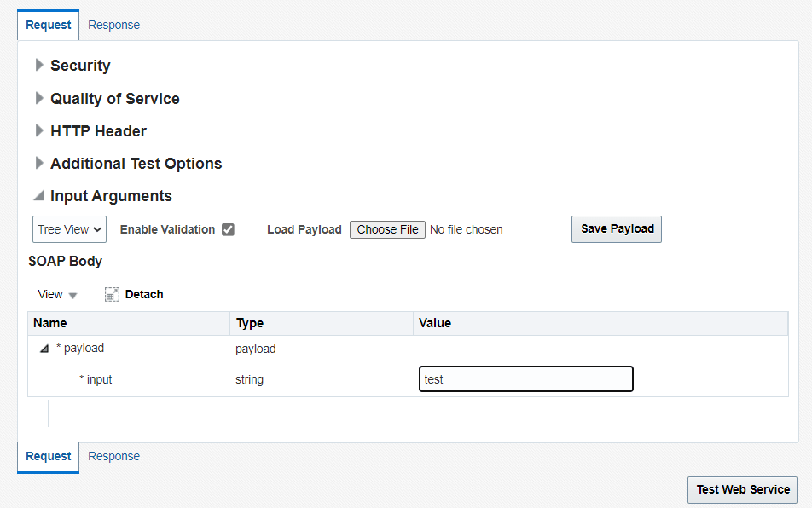This screenshot has height=508, width=812.
Task: Click the Detach table icon
Action: [113, 294]
